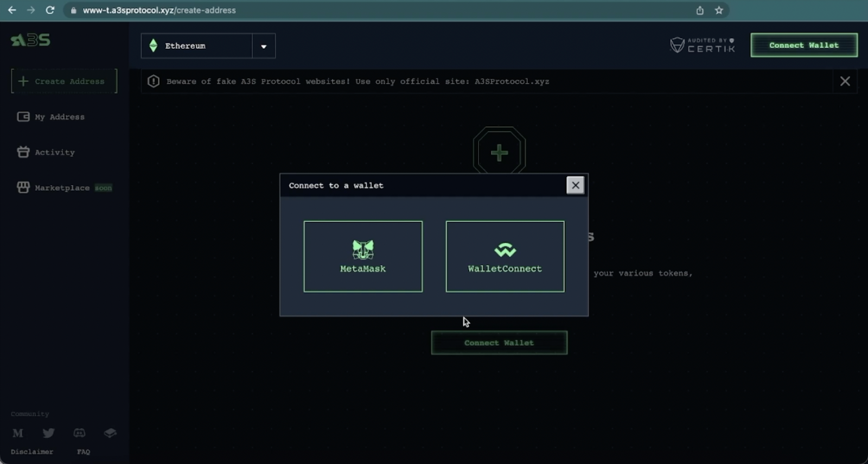
Task: Click the 'Community' heading in the sidebar
Action: click(x=30, y=414)
